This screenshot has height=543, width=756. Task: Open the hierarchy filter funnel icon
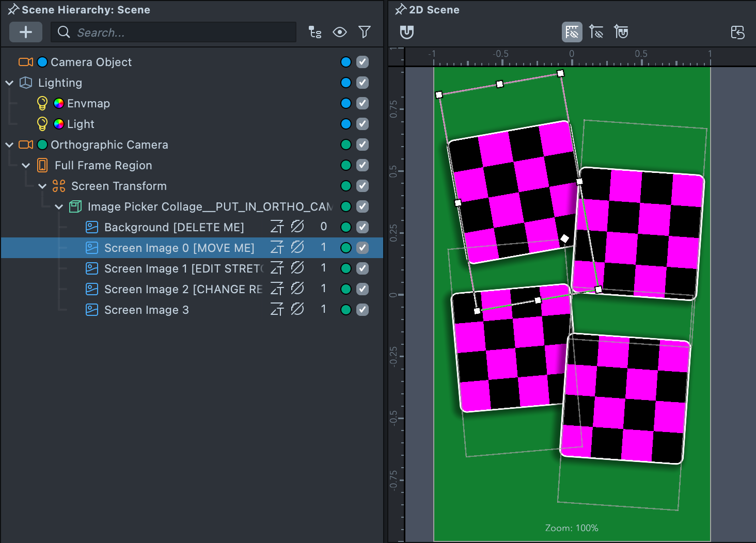tap(365, 32)
